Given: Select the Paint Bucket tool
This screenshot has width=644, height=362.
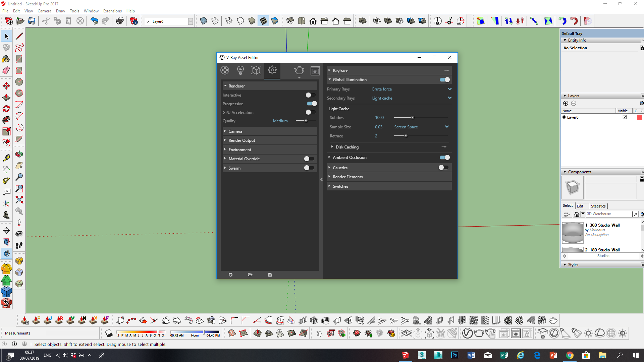Looking at the screenshot, I should (x=6, y=59).
